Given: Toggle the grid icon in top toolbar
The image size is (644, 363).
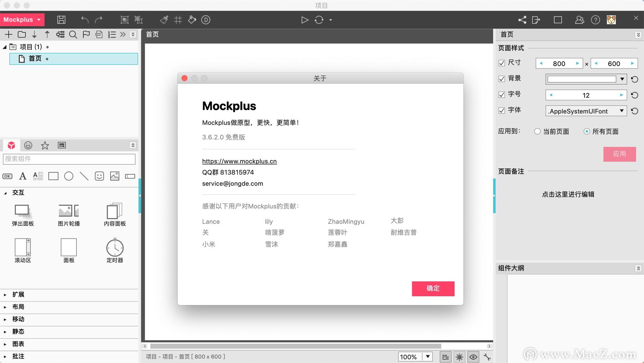Looking at the screenshot, I should click(x=178, y=20).
